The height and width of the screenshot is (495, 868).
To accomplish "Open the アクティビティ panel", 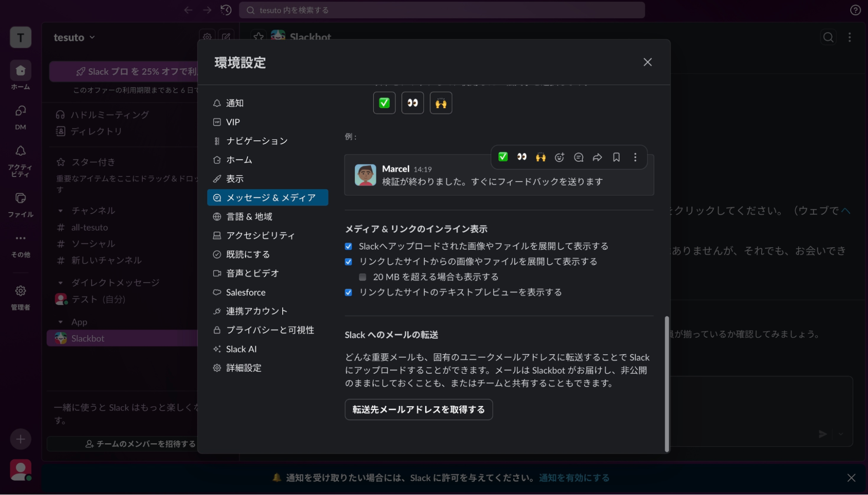I will pyautogui.click(x=20, y=156).
